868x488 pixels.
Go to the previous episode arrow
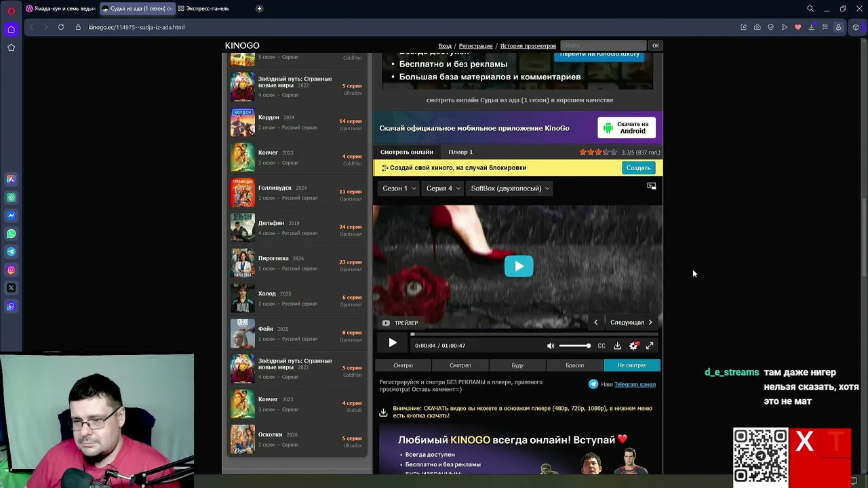click(596, 323)
